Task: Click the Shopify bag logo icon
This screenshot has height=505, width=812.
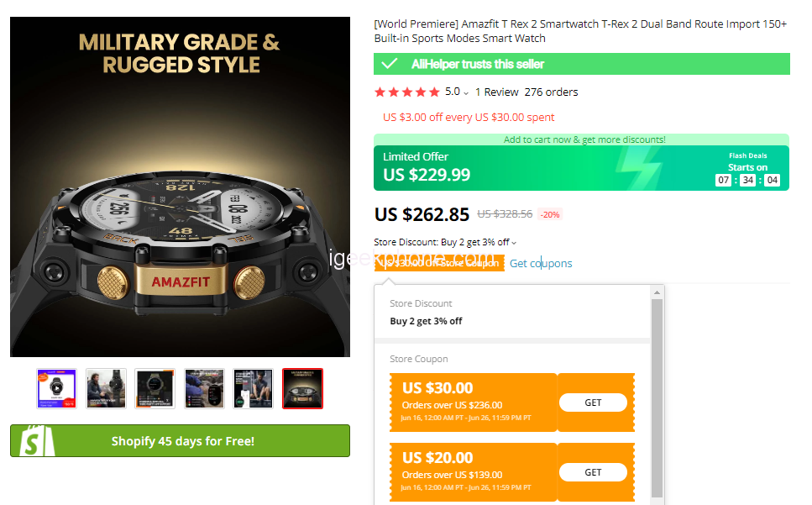Action: [29, 440]
